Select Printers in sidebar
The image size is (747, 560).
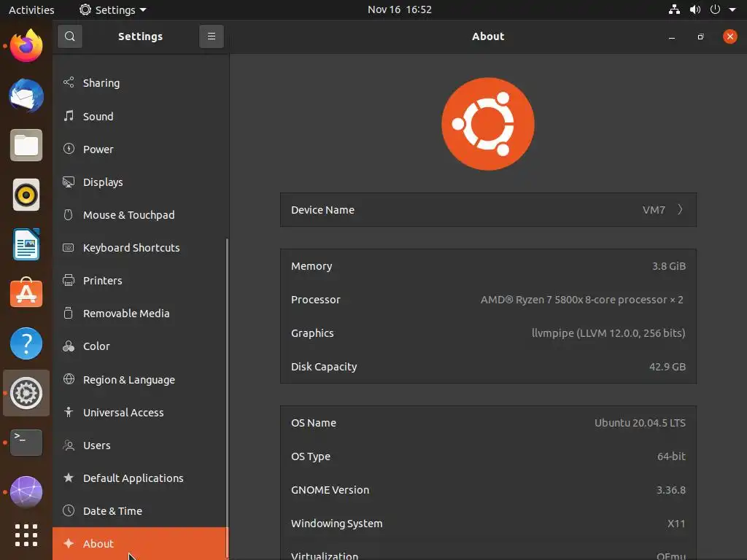click(x=141, y=281)
